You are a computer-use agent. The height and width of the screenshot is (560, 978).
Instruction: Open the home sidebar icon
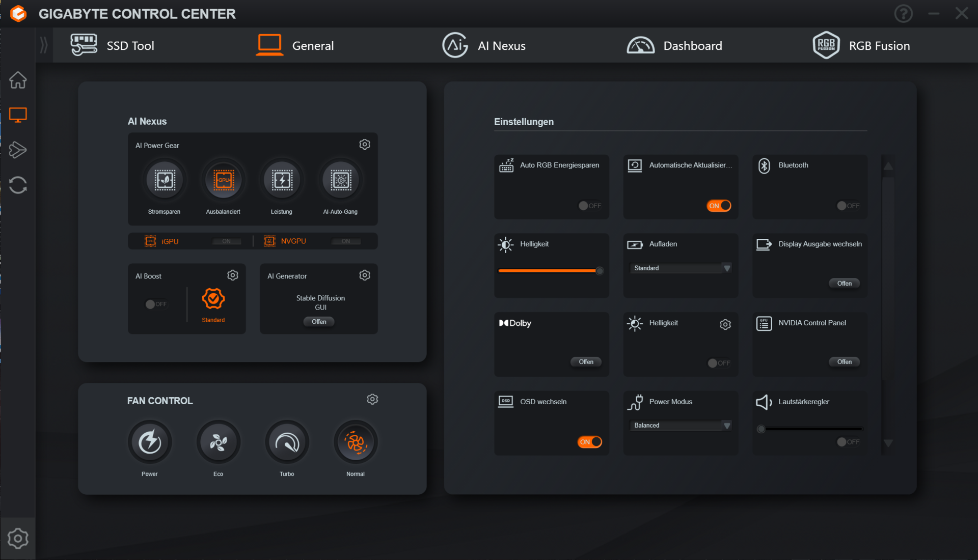click(x=18, y=80)
